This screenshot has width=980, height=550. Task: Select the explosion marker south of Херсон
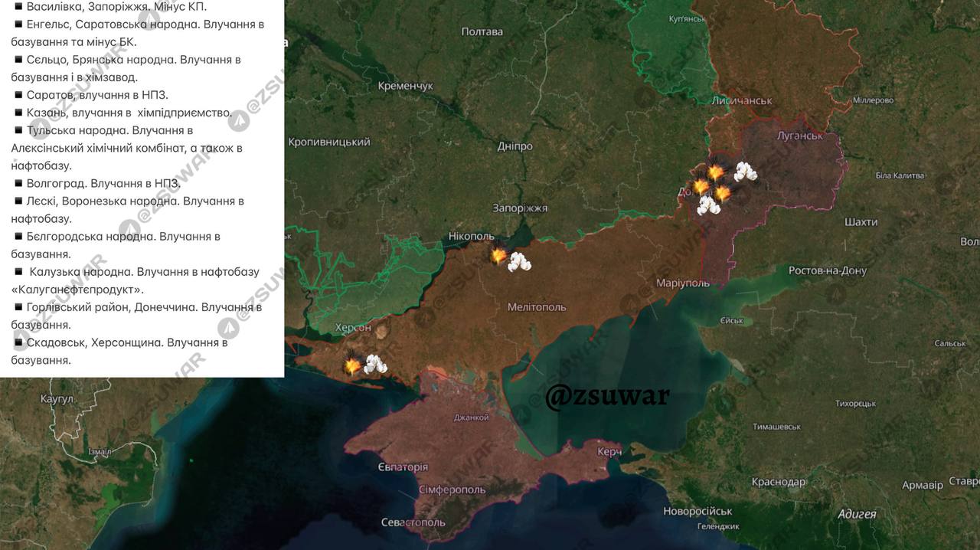pos(353,366)
